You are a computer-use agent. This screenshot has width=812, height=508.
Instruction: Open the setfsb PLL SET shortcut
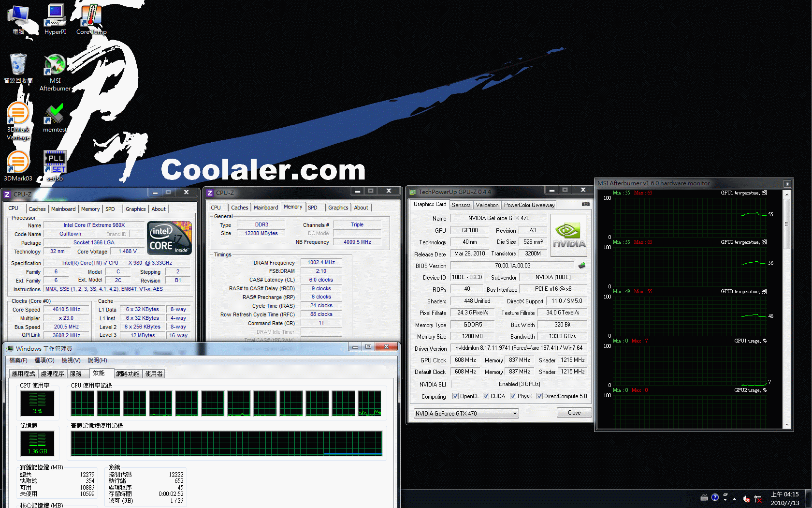click(x=55, y=165)
